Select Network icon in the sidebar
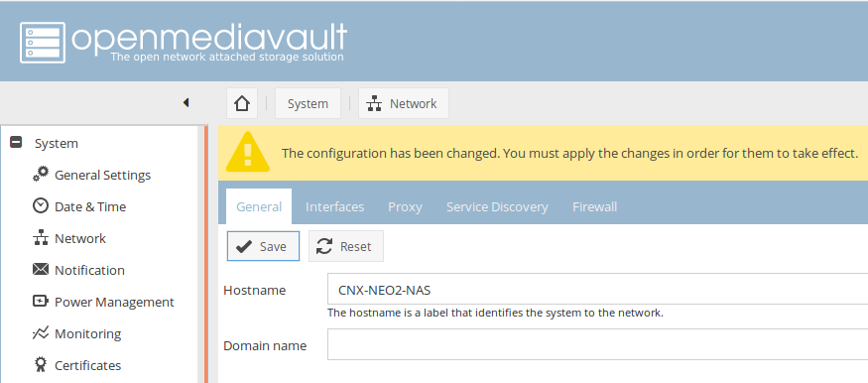 [41, 237]
